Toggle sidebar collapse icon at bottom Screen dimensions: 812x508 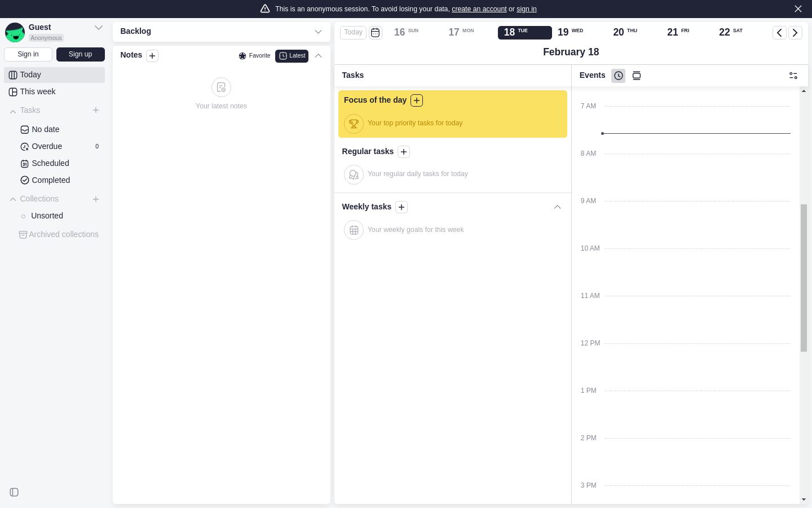tap(14, 492)
